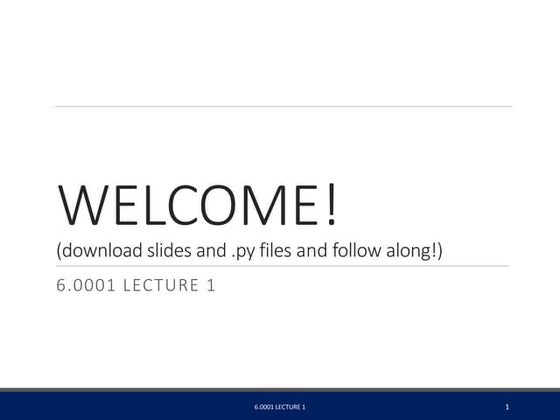560x420 pixels.
Task: Select the exclamation mark after WELCOME
Action: tap(332, 204)
